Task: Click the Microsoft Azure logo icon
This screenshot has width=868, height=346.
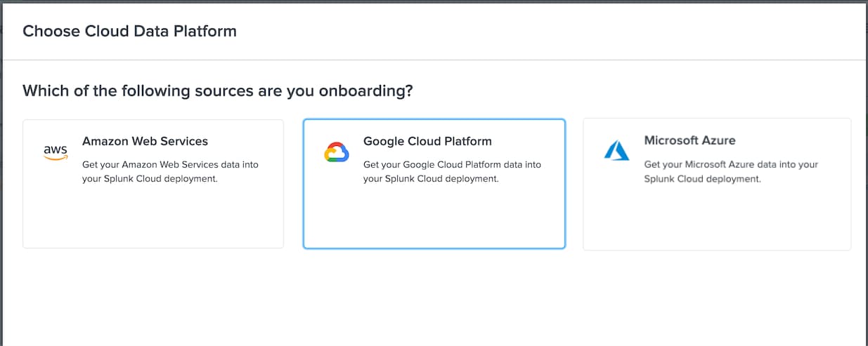Action: pos(616,151)
